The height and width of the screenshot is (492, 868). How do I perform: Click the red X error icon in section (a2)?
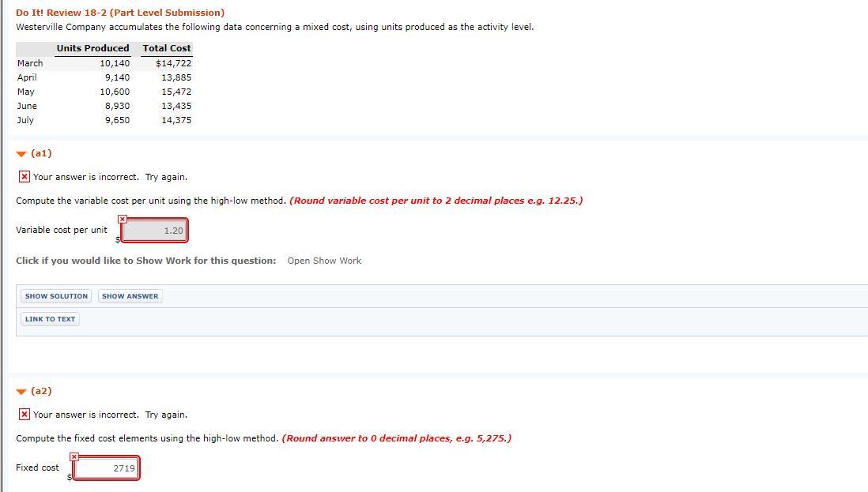[25, 414]
